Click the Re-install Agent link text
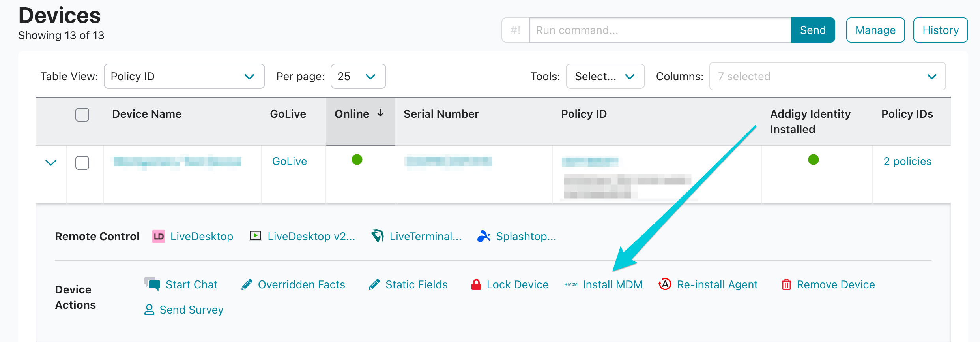 click(717, 284)
